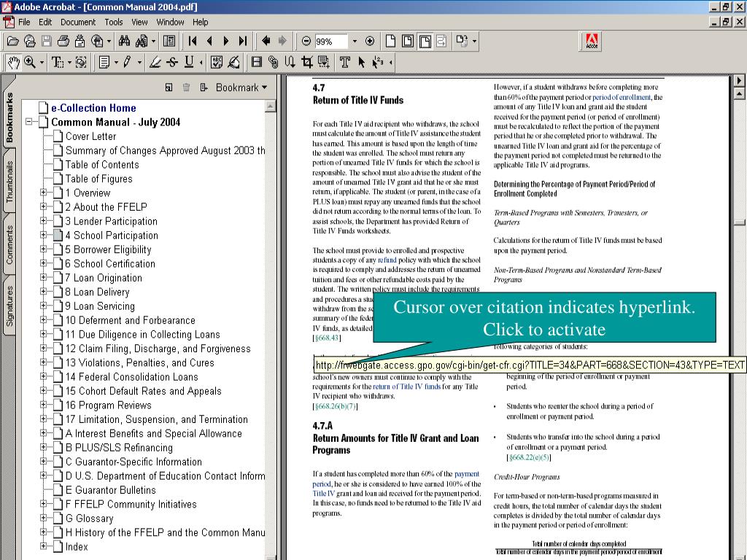The width and height of the screenshot is (747, 560).
Task: Select the Graphics Select tool
Action: (x=81, y=63)
